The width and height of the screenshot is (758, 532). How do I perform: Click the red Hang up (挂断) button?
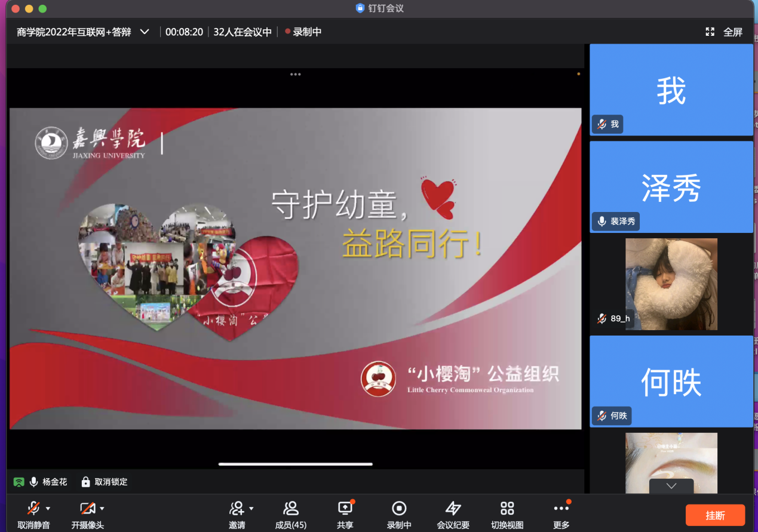tap(715, 515)
